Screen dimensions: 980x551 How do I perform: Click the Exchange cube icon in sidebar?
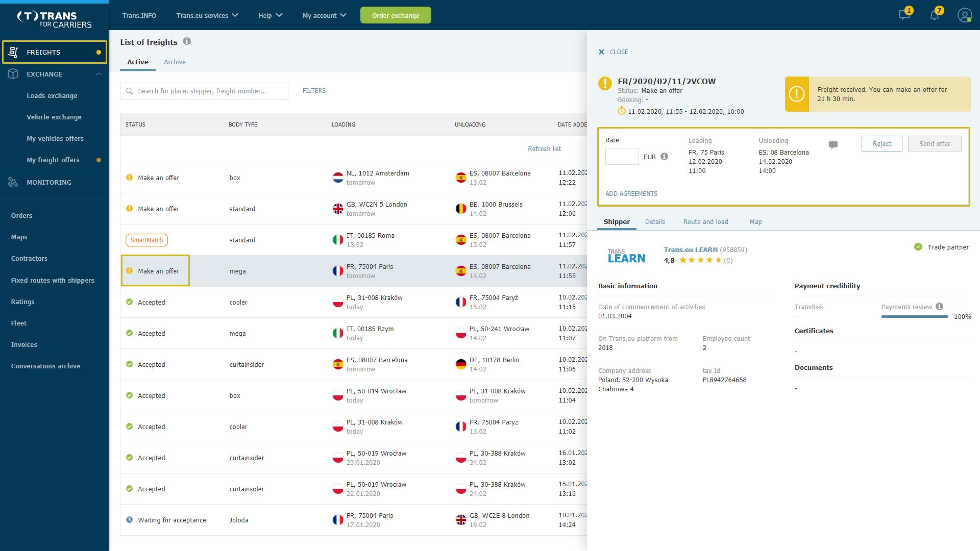(14, 74)
